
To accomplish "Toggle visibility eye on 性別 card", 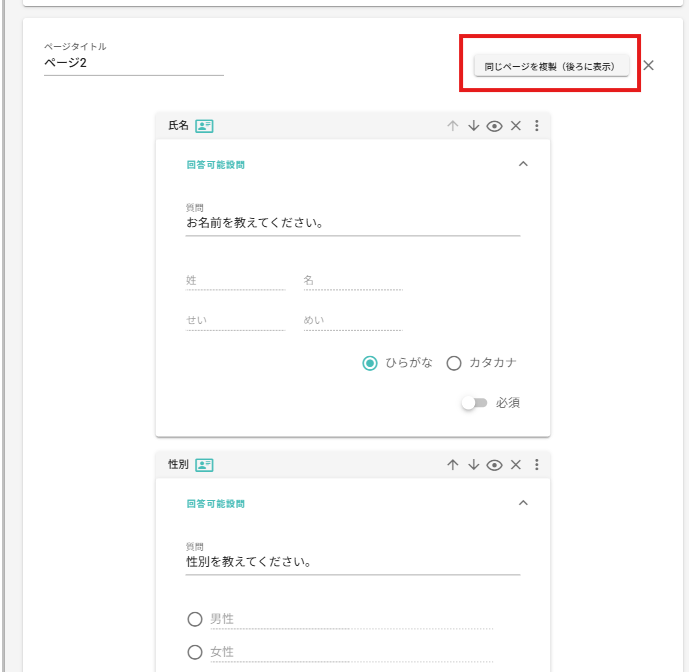I will (494, 465).
